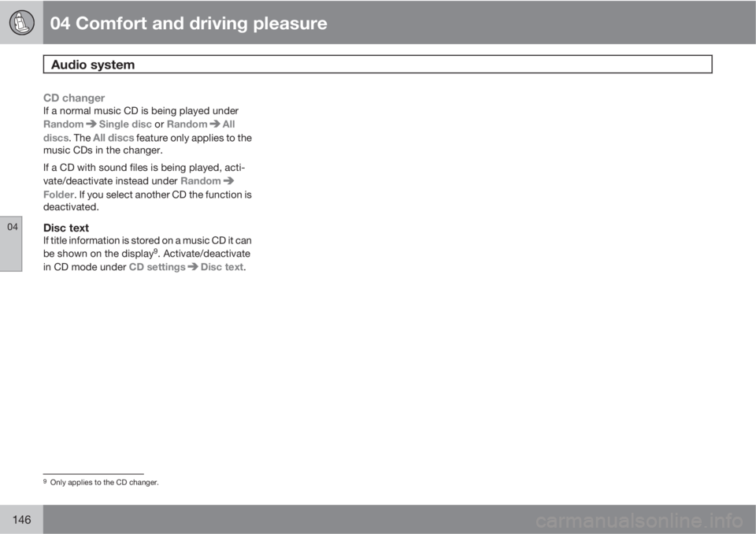
Task: Click the text 'music CDs in the changer.'
Action: (x=102, y=150)
